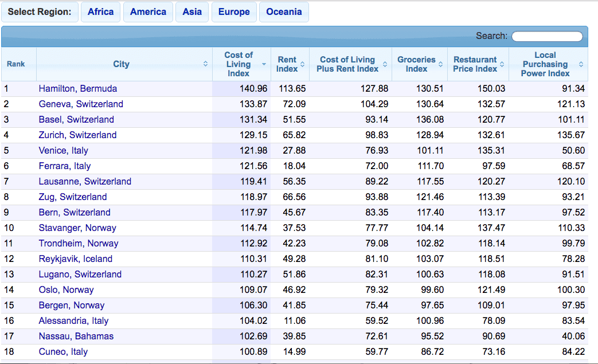The image size is (598, 364).
Task: Open the Reykjavik, Iceland page
Action: click(x=76, y=259)
